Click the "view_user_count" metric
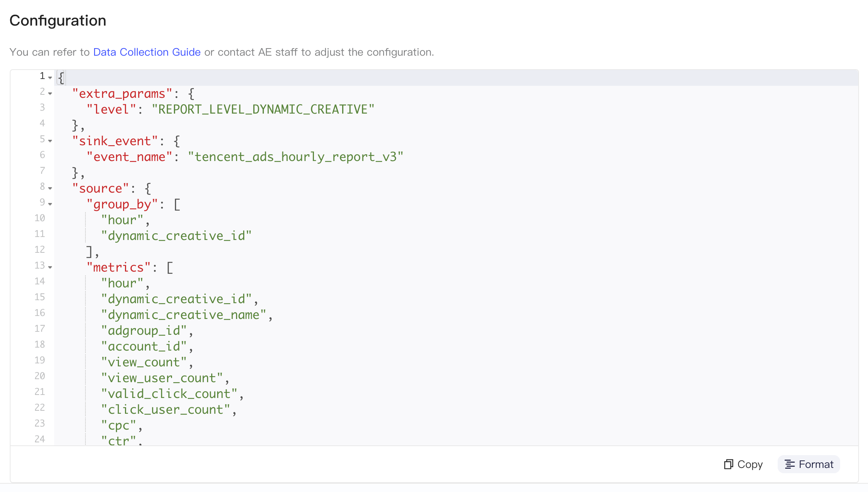 [x=162, y=378]
